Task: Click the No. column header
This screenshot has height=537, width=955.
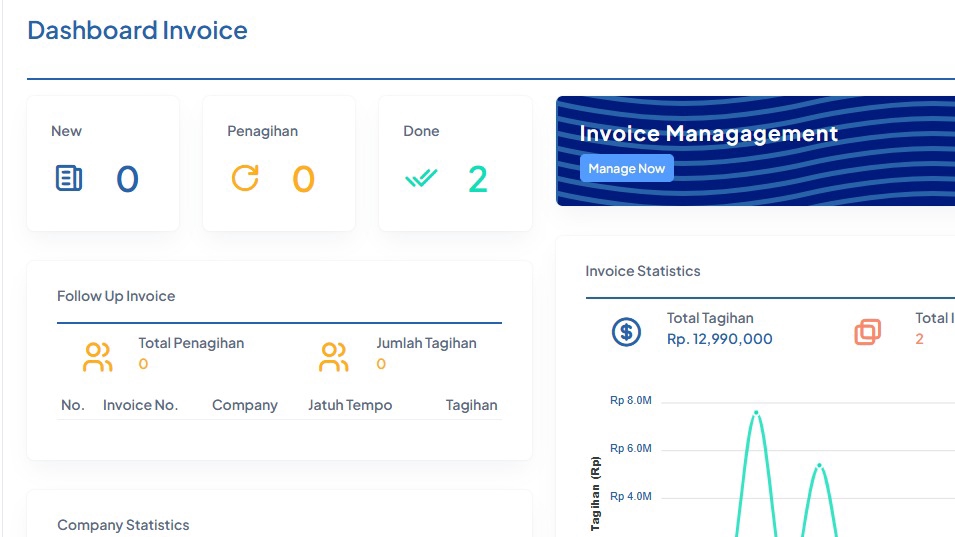Action: (x=72, y=405)
